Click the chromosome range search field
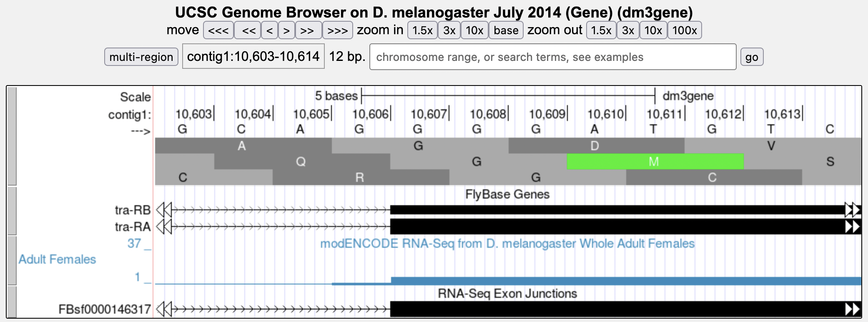The image size is (868, 322). pyautogui.click(x=553, y=57)
